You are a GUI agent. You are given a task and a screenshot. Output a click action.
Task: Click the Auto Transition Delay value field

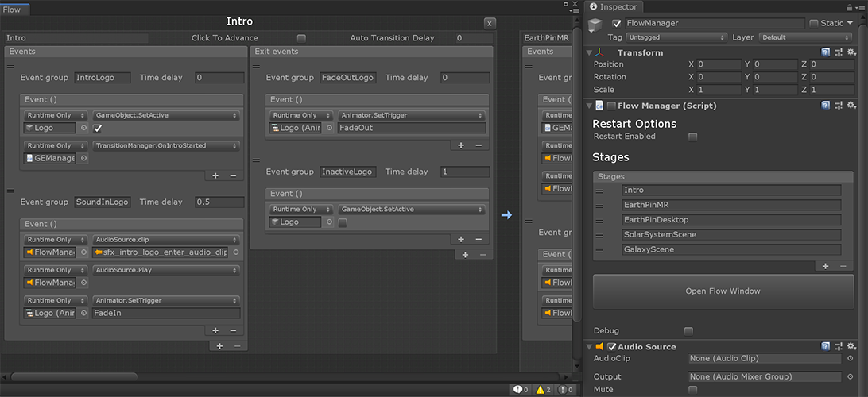[473, 38]
